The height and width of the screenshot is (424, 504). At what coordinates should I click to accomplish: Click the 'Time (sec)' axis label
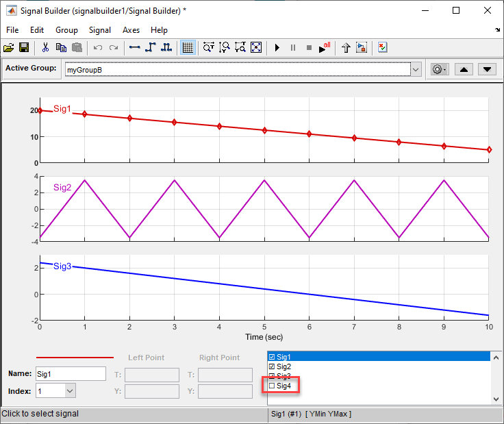[x=264, y=337]
